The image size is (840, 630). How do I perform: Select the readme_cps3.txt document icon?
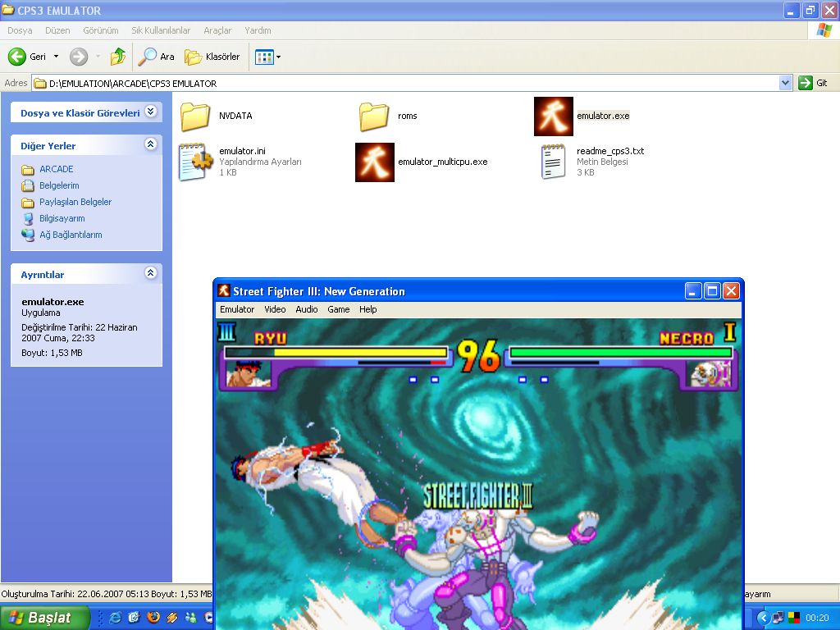tap(554, 162)
